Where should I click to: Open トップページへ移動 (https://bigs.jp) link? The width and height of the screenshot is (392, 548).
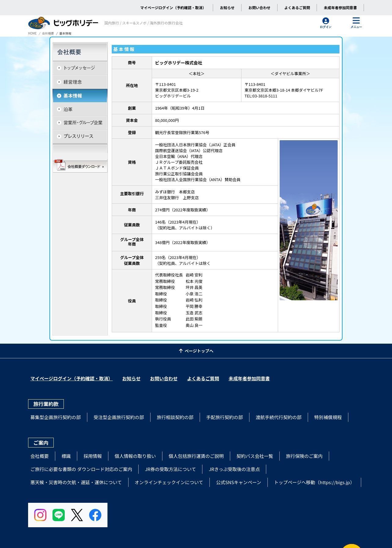[314, 482]
